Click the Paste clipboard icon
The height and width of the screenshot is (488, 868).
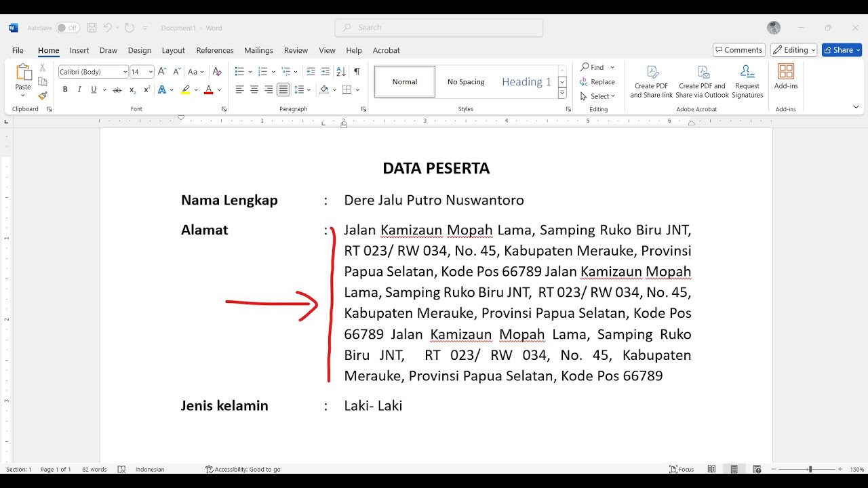(x=23, y=73)
